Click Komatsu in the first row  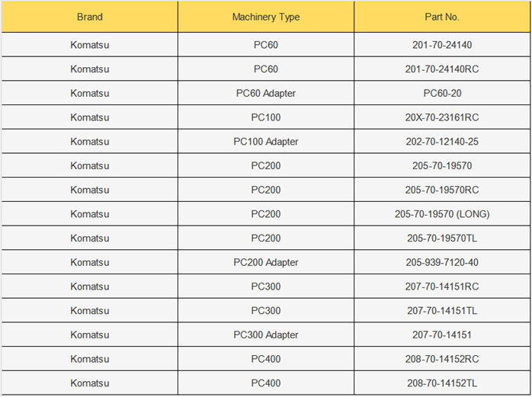pos(90,45)
